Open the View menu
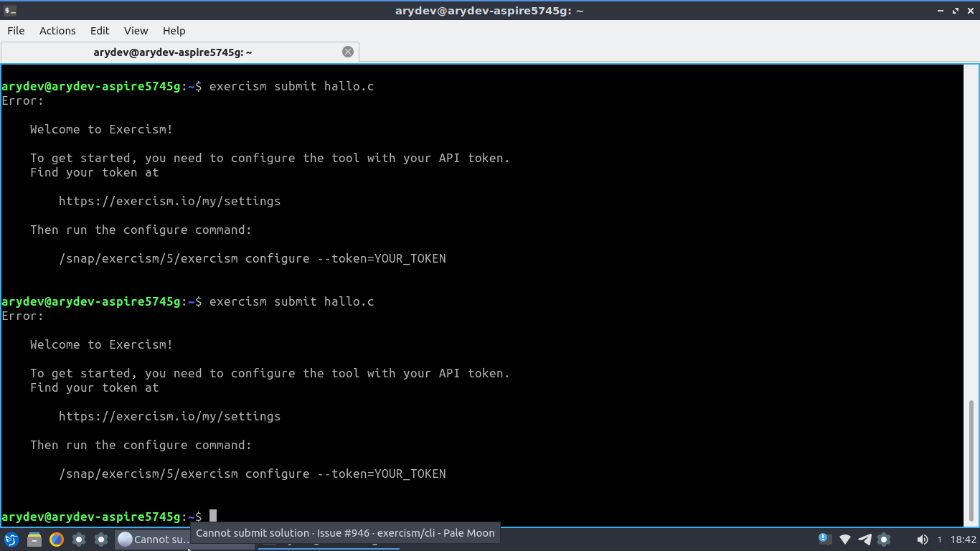This screenshot has height=551, width=980. click(136, 30)
